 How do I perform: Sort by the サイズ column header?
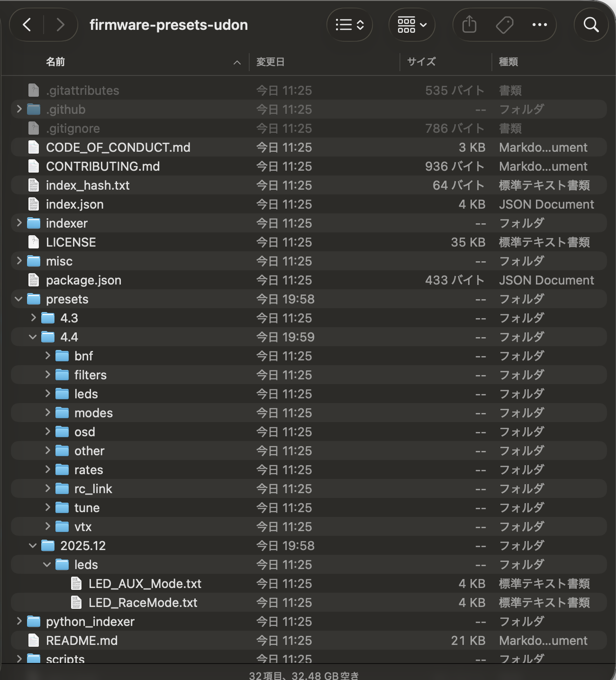click(x=421, y=62)
